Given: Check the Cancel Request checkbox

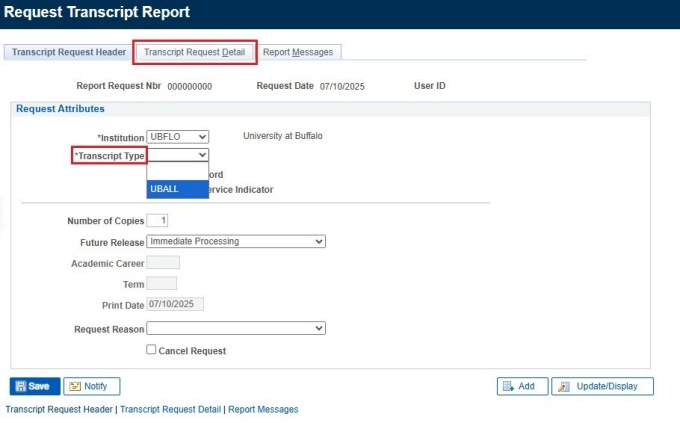Looking at the screenshot, I should pos(151,349).
